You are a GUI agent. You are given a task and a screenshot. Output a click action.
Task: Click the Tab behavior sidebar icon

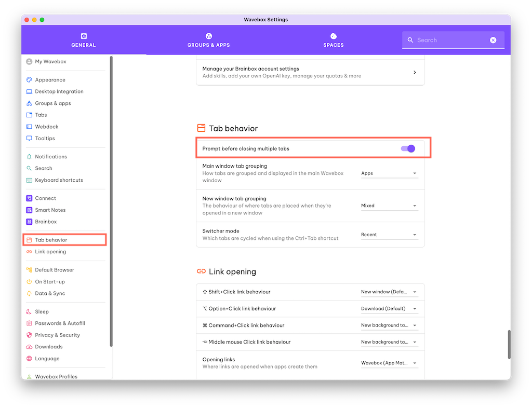click(x=29, y=240)
